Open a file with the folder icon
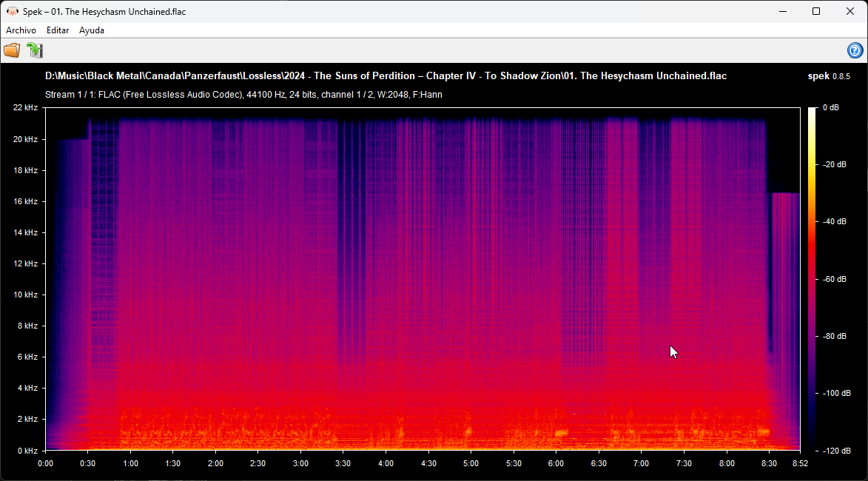Screen dimensions: 868x481 (x=12, y=50)
